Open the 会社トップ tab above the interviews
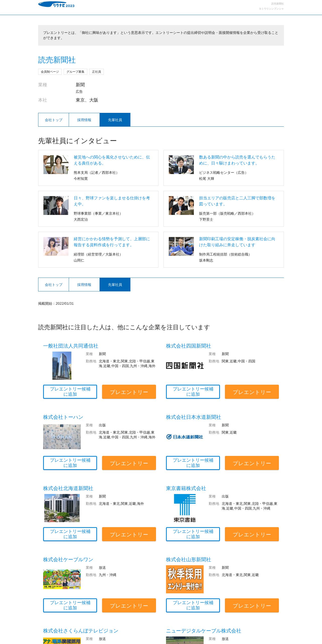The width and height of the screenshot is (322, 644). coord(53,120)
